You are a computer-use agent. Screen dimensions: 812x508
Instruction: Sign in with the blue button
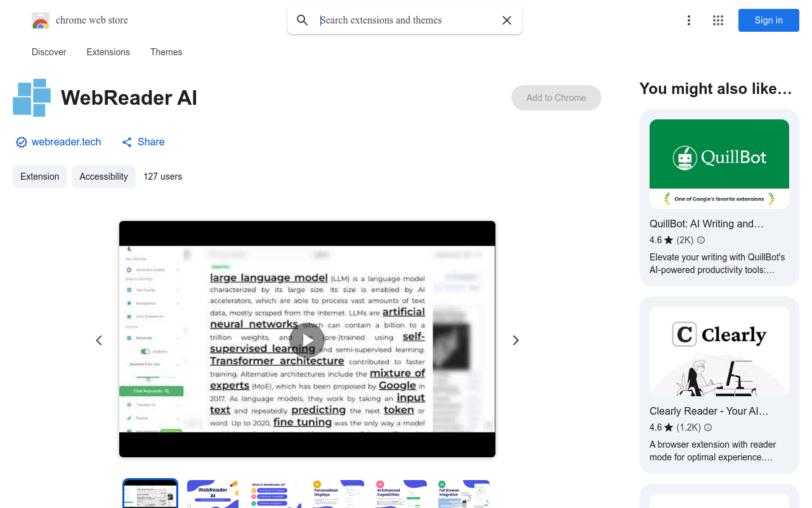coord(769,20)
